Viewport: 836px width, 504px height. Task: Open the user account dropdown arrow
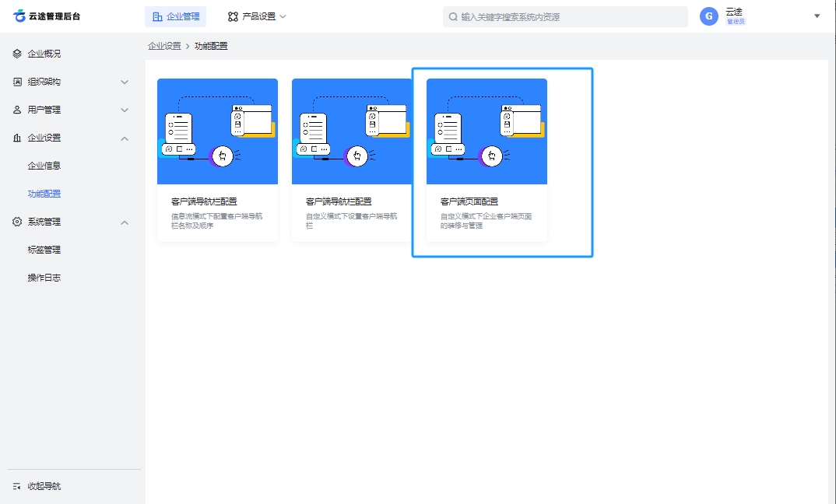tap(817, 16)
